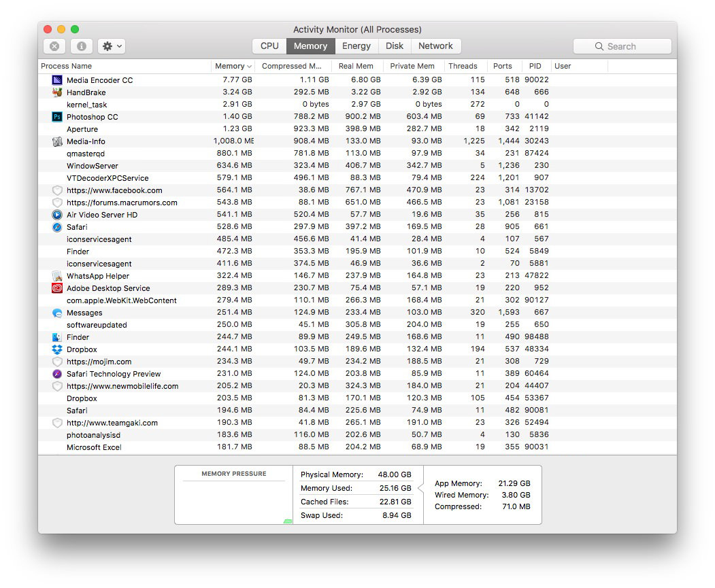Sort by Threads column header
The image size is (715, 588).
[x=466, y=66]
